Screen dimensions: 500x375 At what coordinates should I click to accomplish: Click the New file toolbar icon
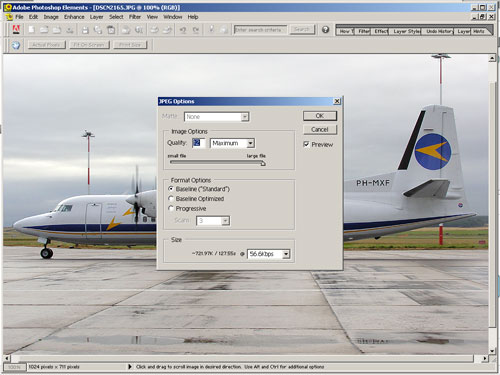click(32, 30)
